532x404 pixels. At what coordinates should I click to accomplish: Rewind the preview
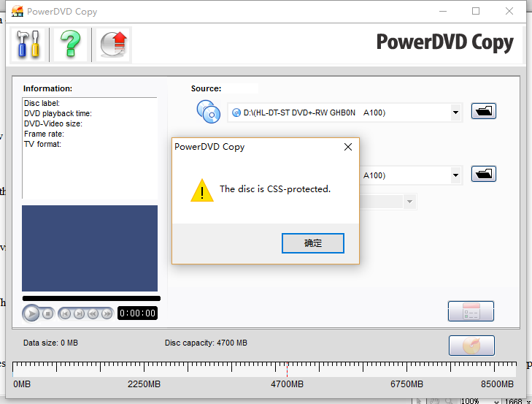93,313
